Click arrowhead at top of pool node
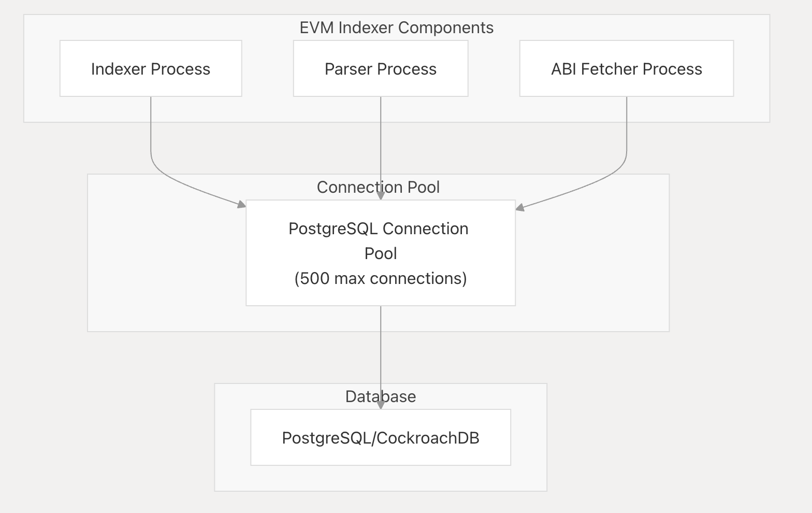This screenshot has width=812, height=513. click(x=381, y=196)
